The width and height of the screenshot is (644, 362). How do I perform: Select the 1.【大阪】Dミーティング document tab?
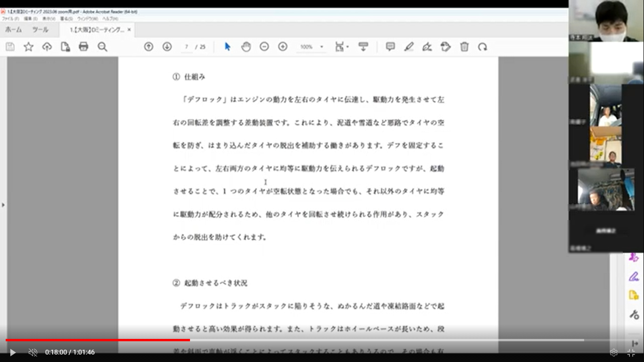coord(97,30)
